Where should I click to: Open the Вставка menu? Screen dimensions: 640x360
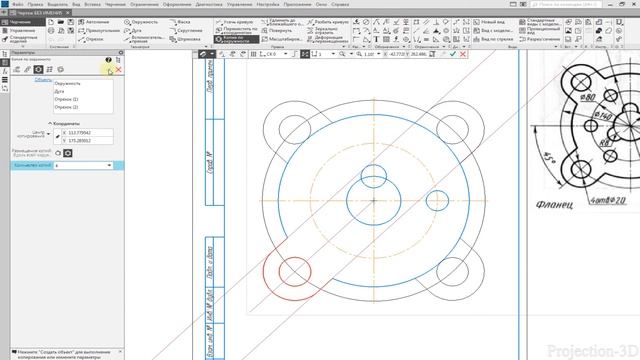point(92,4)
